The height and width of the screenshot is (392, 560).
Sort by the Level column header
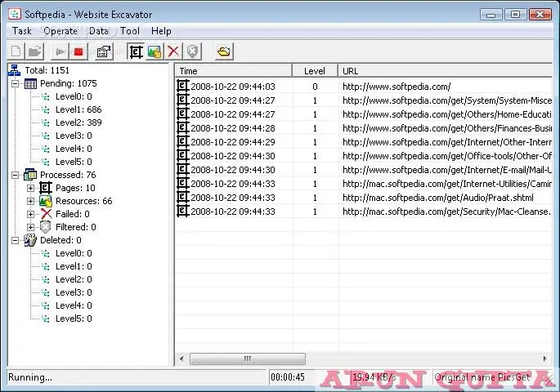pyautogui.click(x=315, y=71)
